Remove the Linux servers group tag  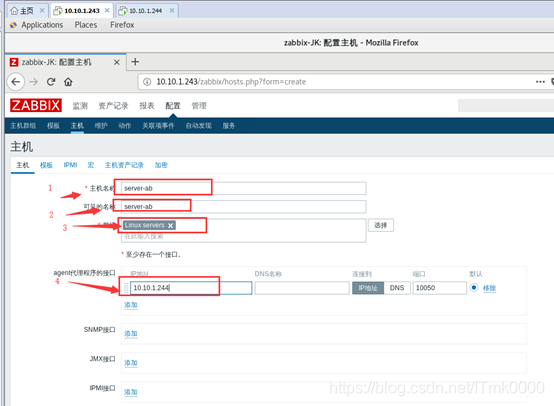(171, 225)
